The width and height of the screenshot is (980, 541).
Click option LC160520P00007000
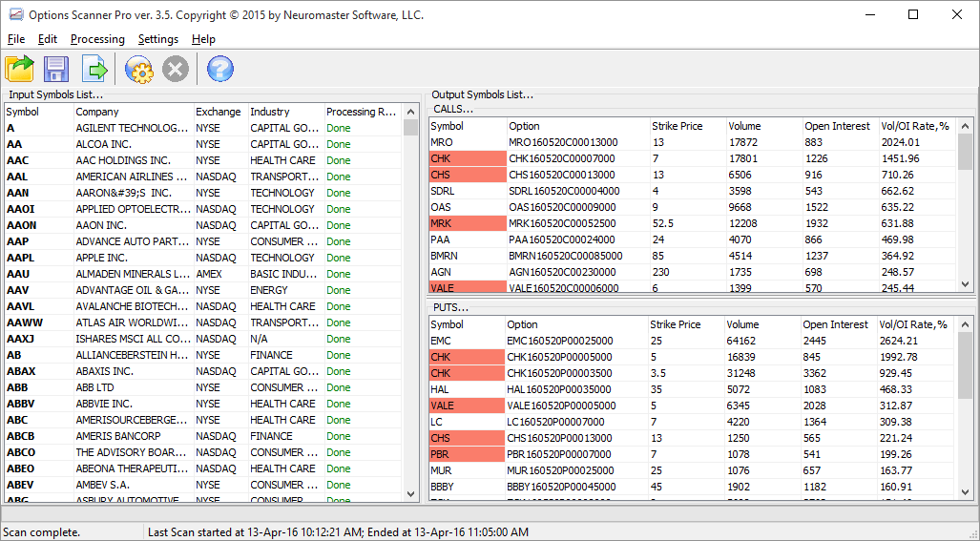[576, 423]
